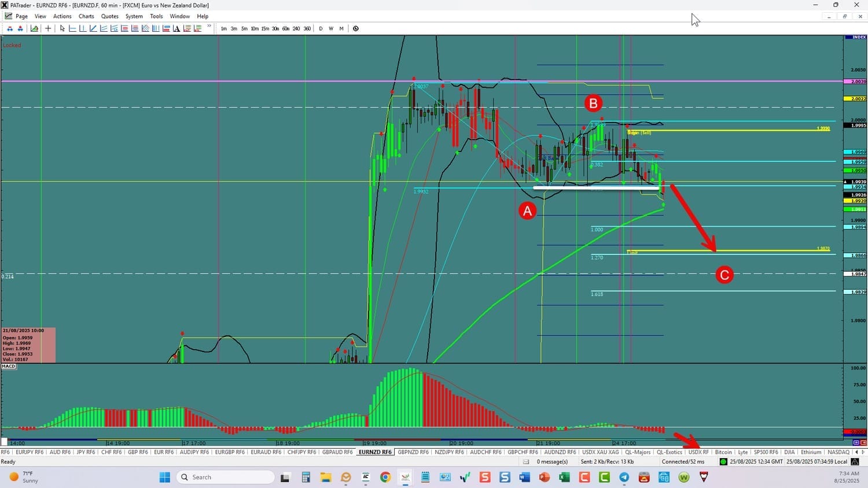
Task: Click the clock icon after the M timeframe
Action: point(356,28)
